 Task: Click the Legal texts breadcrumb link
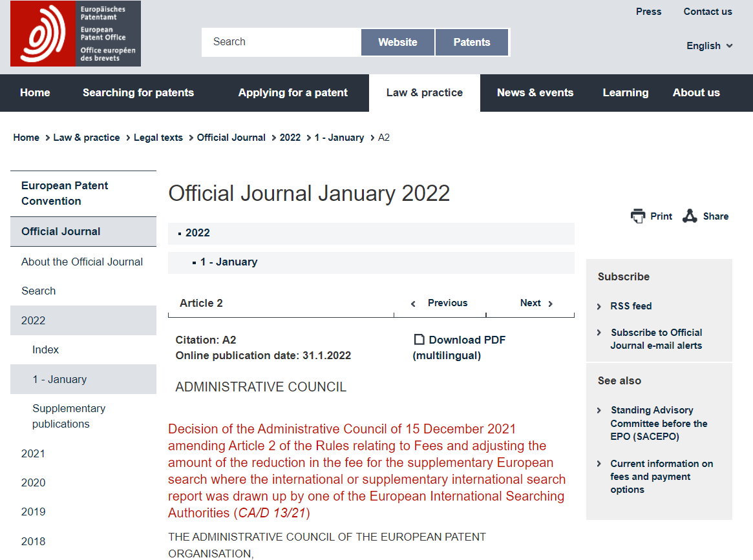tap(158, 138)
